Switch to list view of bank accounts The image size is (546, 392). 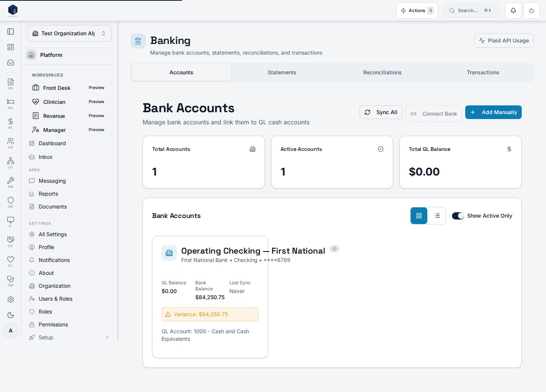click(437, 216)
